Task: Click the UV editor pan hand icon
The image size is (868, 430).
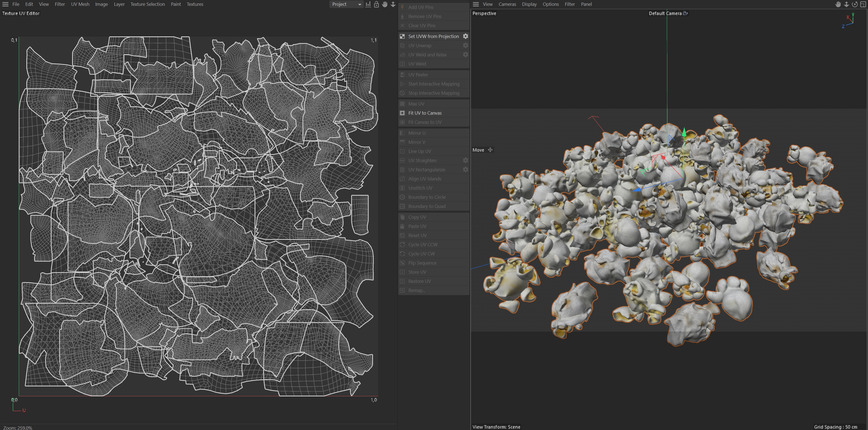Action: click(x=385, y=4)
